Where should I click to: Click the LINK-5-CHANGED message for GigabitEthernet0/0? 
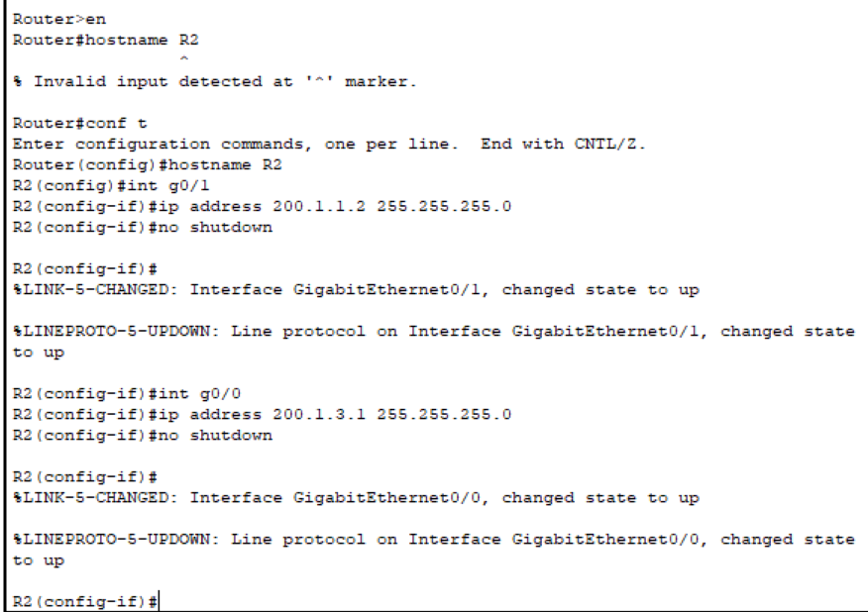point(356,498)
